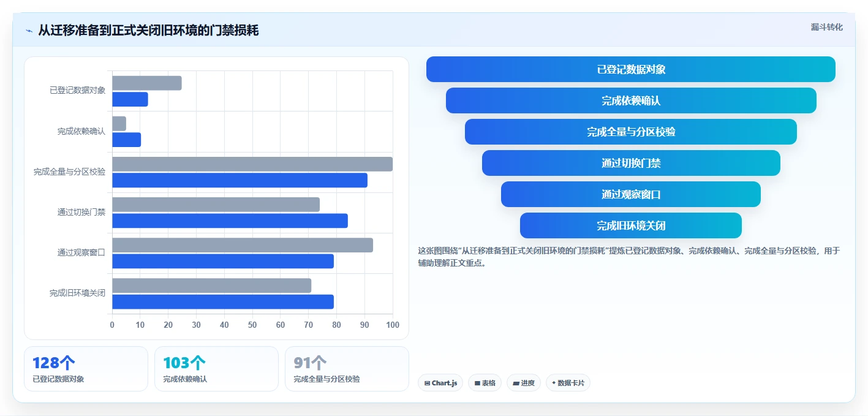
Task: Select funnel step 已登记数据对象
Action: click(x=631, y=69)
